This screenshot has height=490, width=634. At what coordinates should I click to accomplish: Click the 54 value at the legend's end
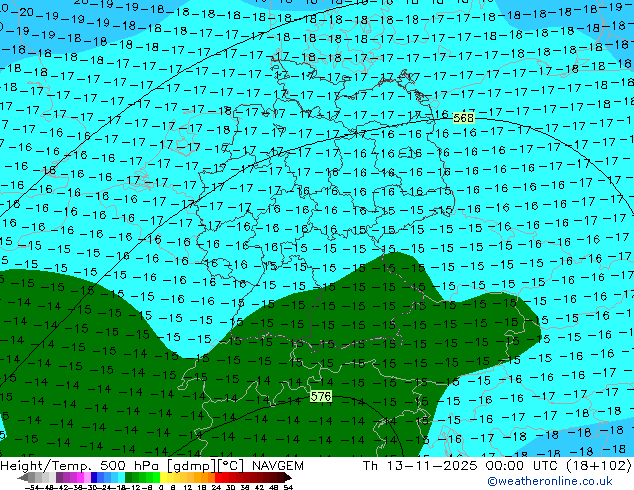coord(288,487)
